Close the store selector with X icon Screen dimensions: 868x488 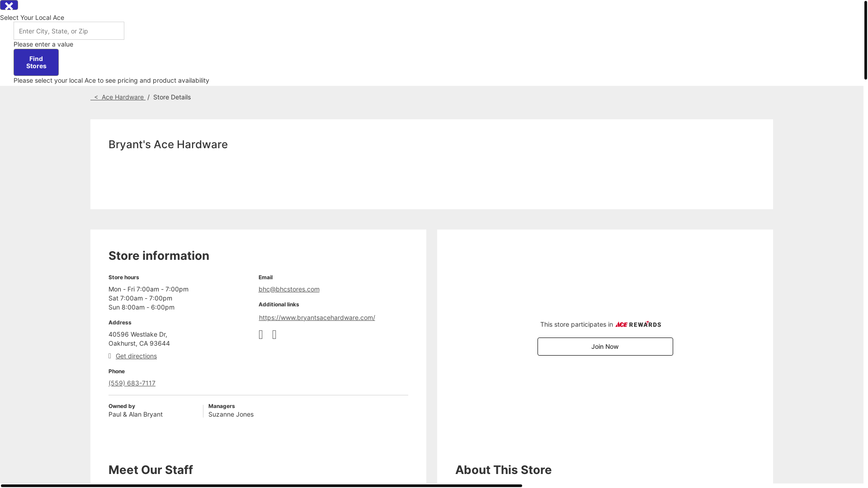(x=9, y=5)
